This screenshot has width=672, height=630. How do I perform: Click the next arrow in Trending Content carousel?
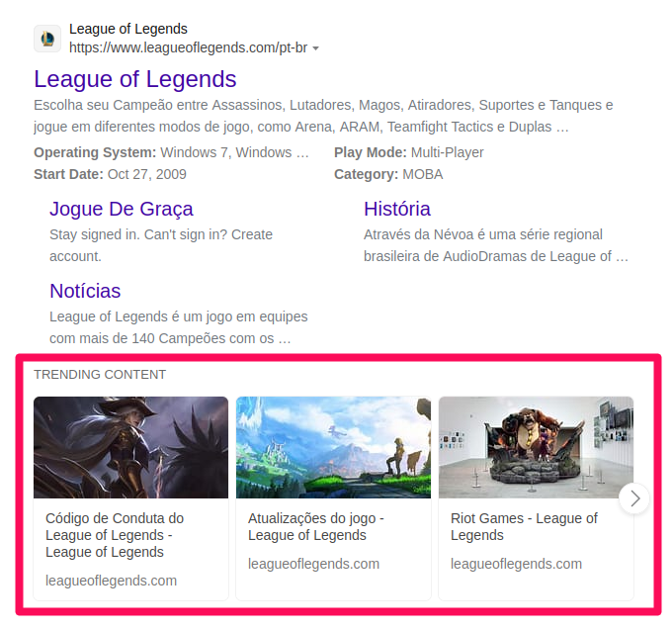(x=634, y=498)
